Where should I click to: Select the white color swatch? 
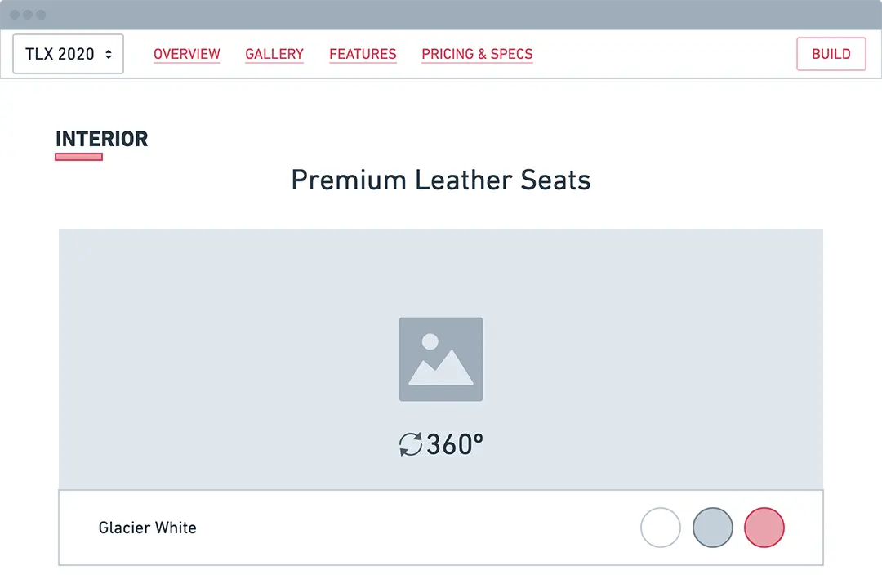tap(661, 528)
